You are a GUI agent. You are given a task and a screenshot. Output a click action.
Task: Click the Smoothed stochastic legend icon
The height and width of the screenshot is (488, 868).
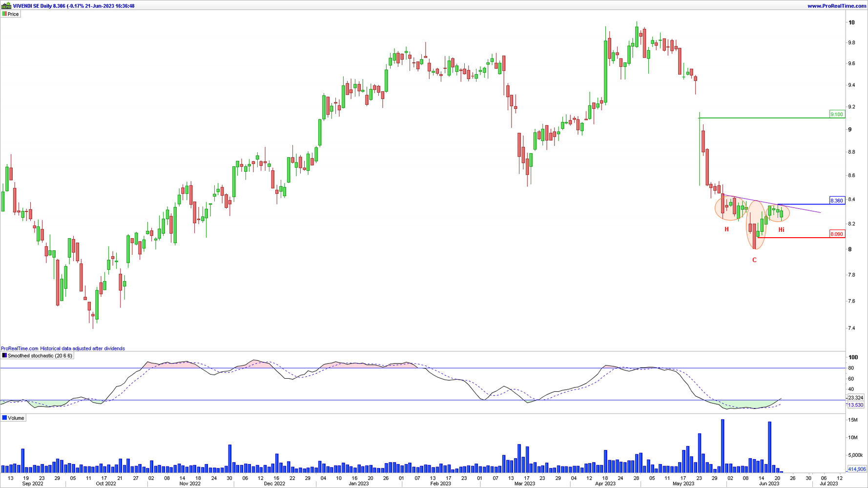tap(4, 356)
